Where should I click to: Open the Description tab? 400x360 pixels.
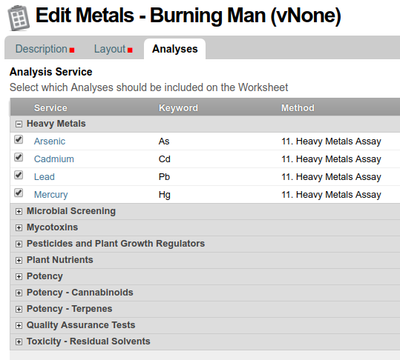click(x=41, y=49)
